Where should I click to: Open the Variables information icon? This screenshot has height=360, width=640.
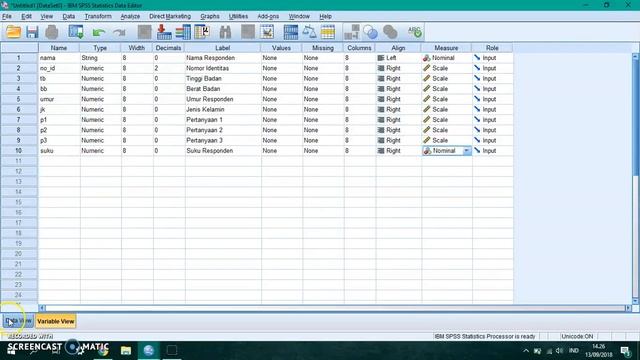click(183, 32)
